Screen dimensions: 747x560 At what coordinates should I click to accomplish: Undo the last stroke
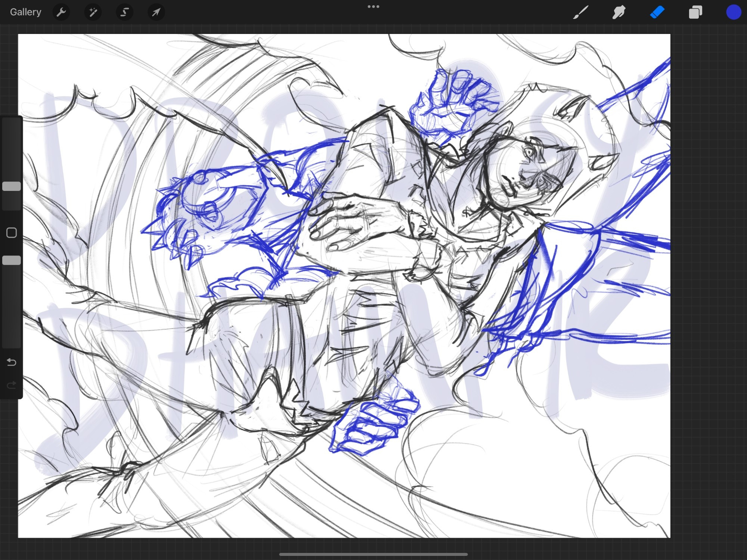12,362
